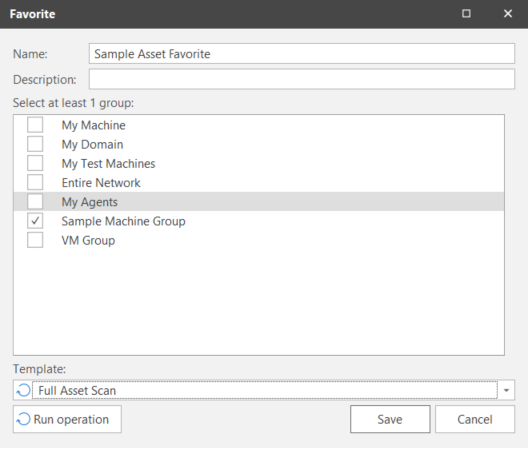Screen dimensions: 528x449
Task: Check the My Machine checkbox
Action: [35, 125]
